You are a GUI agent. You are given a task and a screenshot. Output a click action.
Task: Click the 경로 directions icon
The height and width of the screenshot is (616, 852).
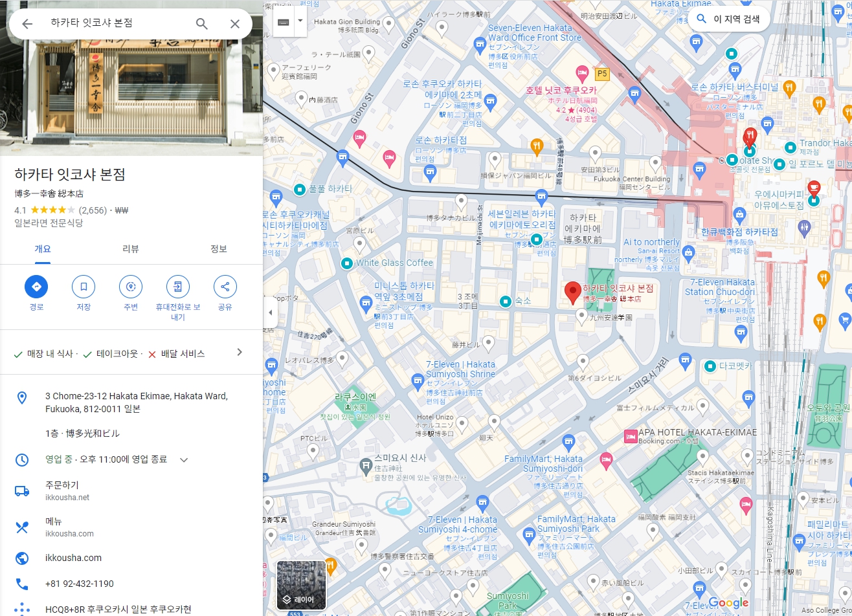point(36,286)
